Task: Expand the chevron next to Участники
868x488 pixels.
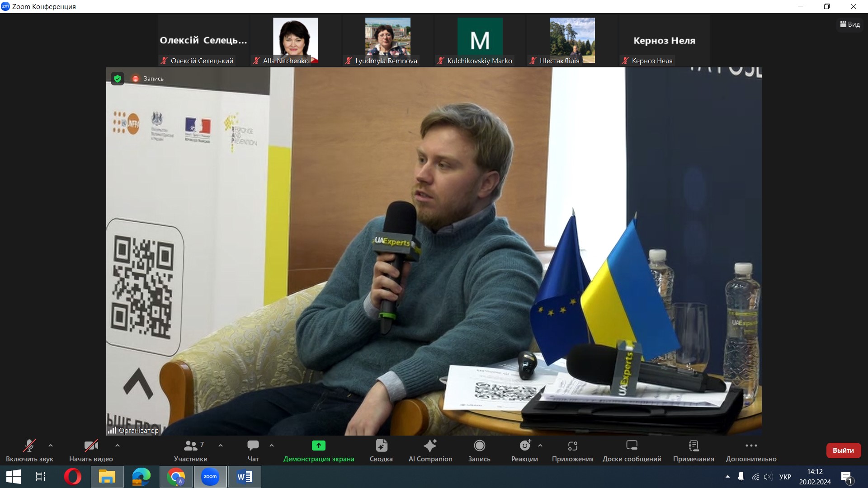Action: pyautogui.click(x=221, y=446)
